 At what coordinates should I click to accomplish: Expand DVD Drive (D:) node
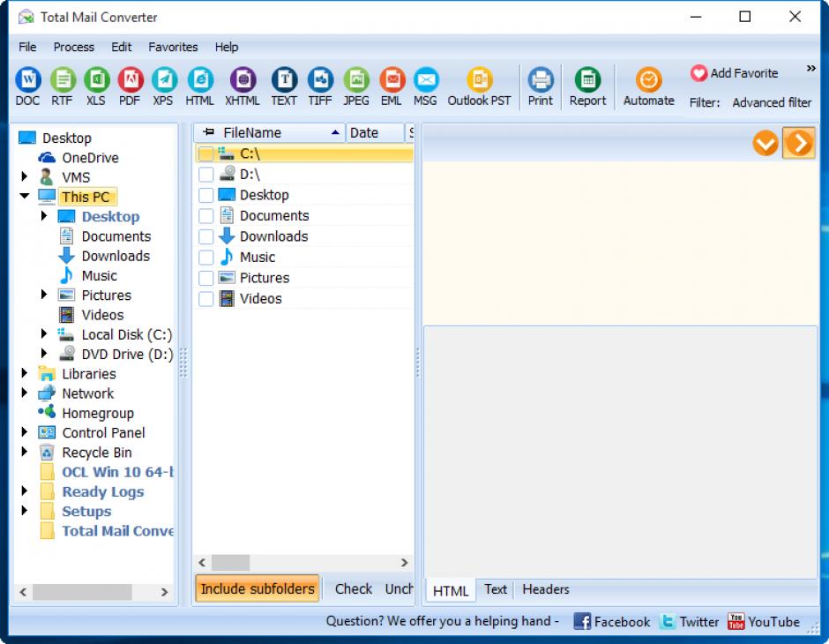(44, 353)
